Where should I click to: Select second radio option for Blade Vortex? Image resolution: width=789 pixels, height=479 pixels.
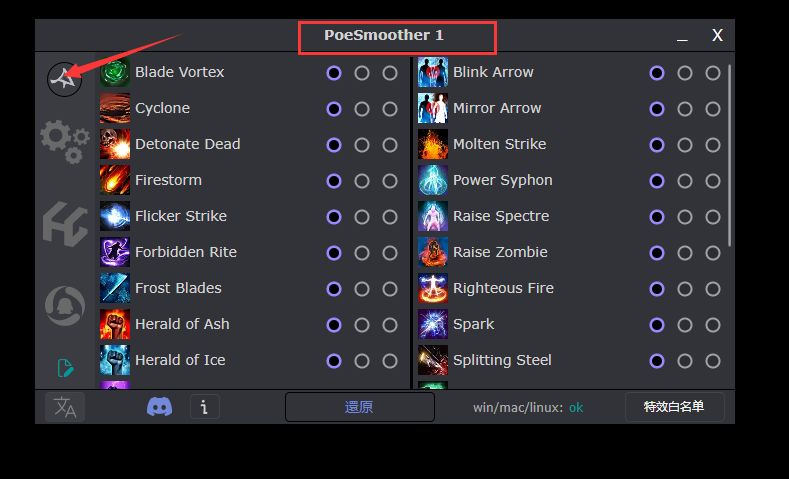[362, 73]
